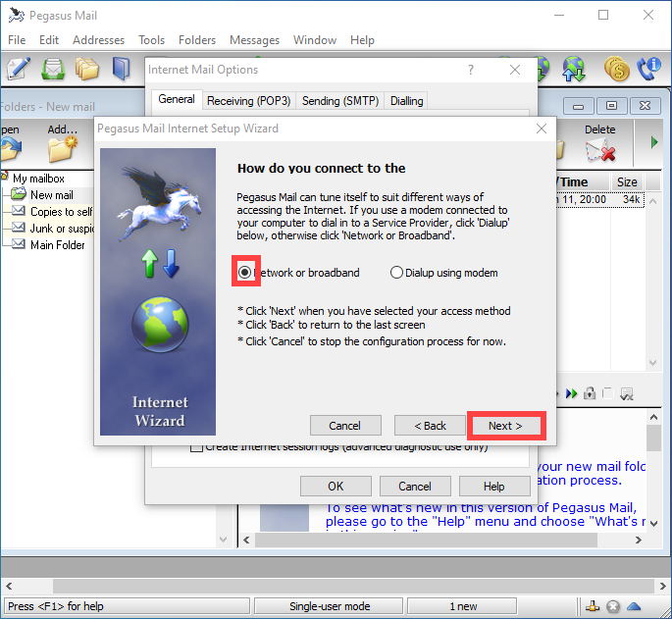Select My mailbox tree root
Viewport: 672px width, 619px height.
(38, 178)
